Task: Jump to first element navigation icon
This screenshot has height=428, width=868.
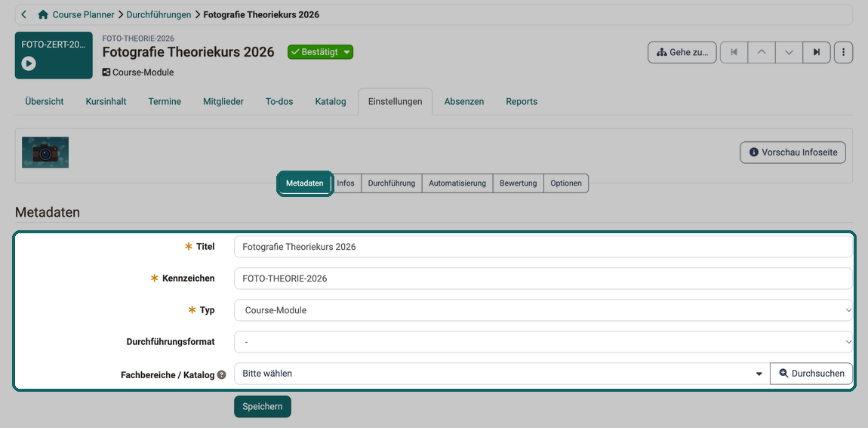Action: 734,53
